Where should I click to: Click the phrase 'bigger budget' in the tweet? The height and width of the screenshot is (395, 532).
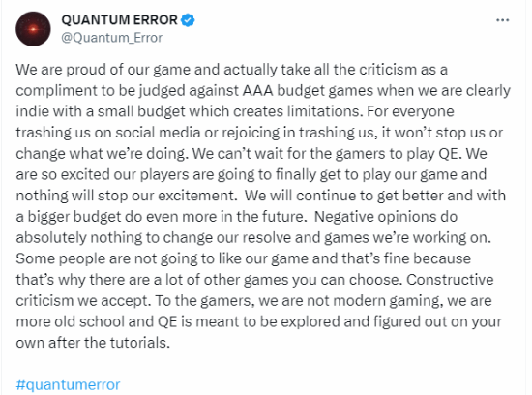[74, 217]
